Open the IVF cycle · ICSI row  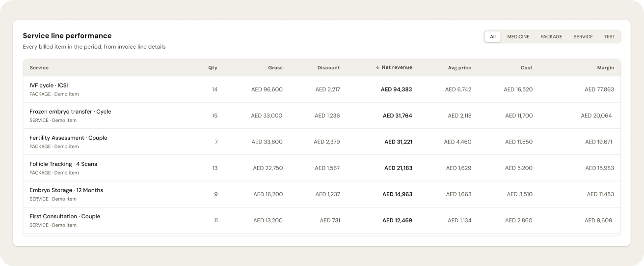point(322,89)
